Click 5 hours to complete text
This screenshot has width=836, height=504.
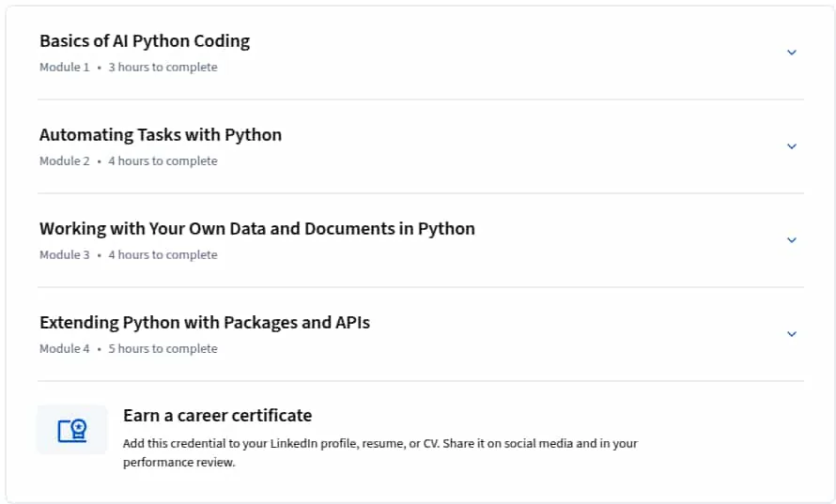coord(163,348)
